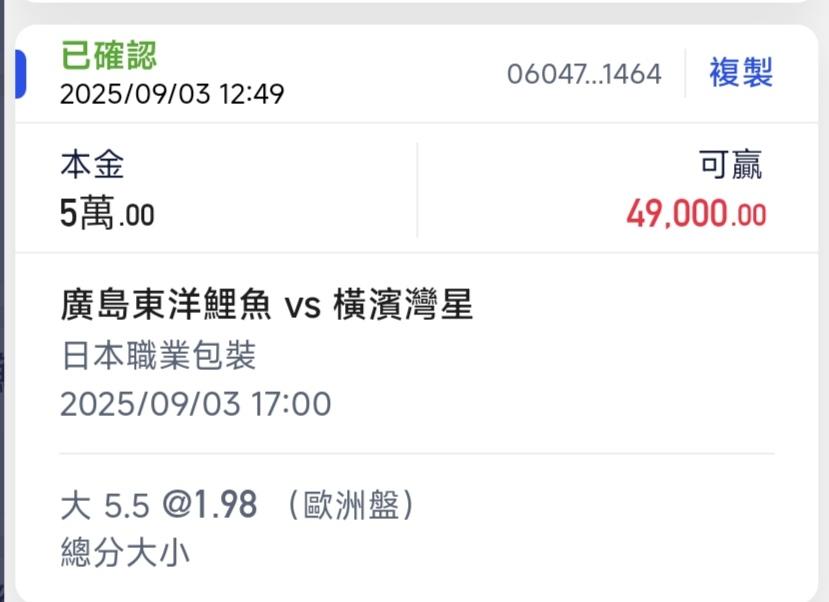Click the divider beside the 複製 button
This screenshot has height=602, width=829.
[x=686, y=73]
